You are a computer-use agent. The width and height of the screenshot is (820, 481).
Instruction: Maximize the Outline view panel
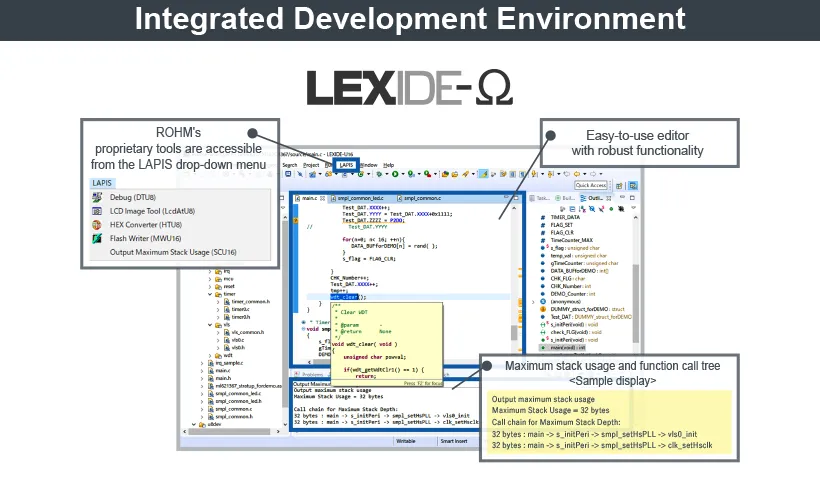(632, 198)
